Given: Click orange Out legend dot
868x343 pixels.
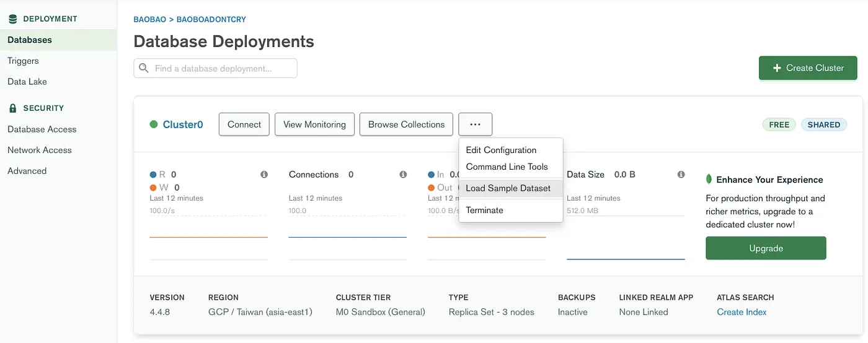Looking at the screenshot, I should (431, 188).
